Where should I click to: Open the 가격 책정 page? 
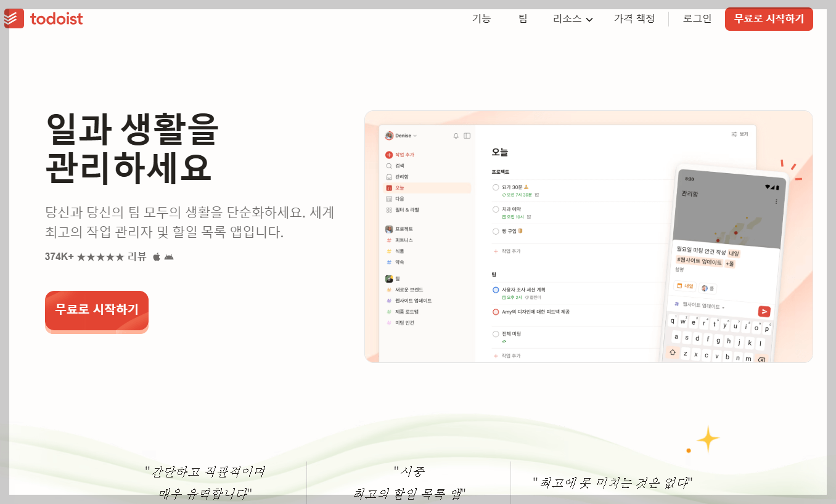click(x=634, y=18)
